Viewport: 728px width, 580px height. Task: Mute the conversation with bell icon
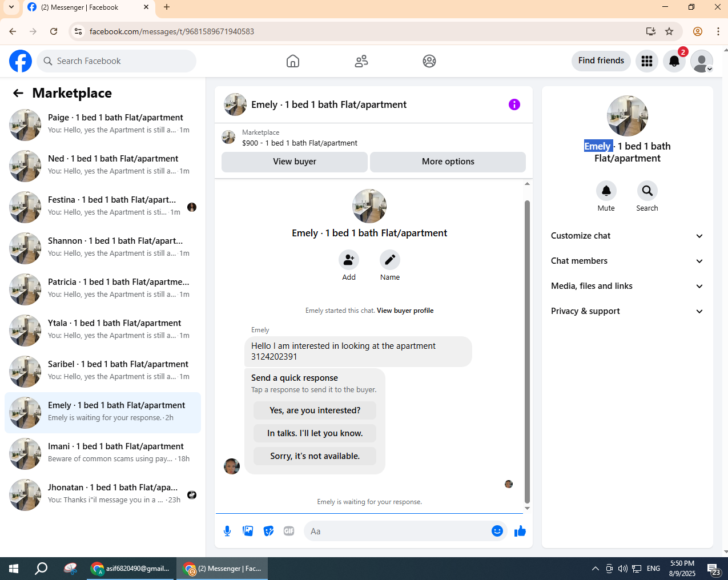pos(606,191)
